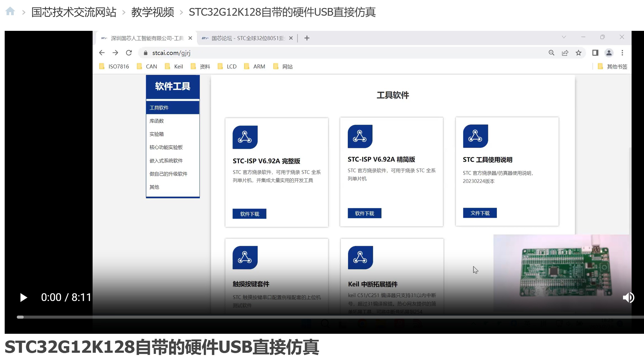
Task: Switch to 深圳国芯人工智能有限公司 tab
Action: pyautogui.click(x=147, y=38)
